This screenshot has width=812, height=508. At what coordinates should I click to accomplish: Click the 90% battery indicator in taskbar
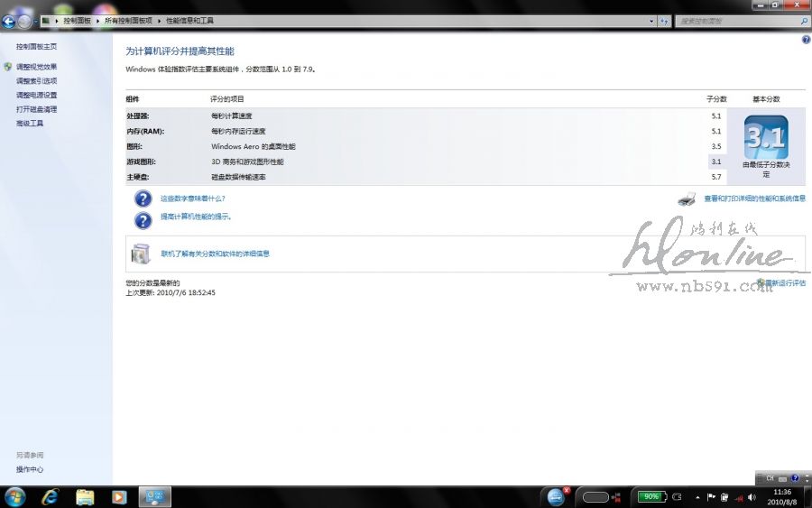point(650,496)
